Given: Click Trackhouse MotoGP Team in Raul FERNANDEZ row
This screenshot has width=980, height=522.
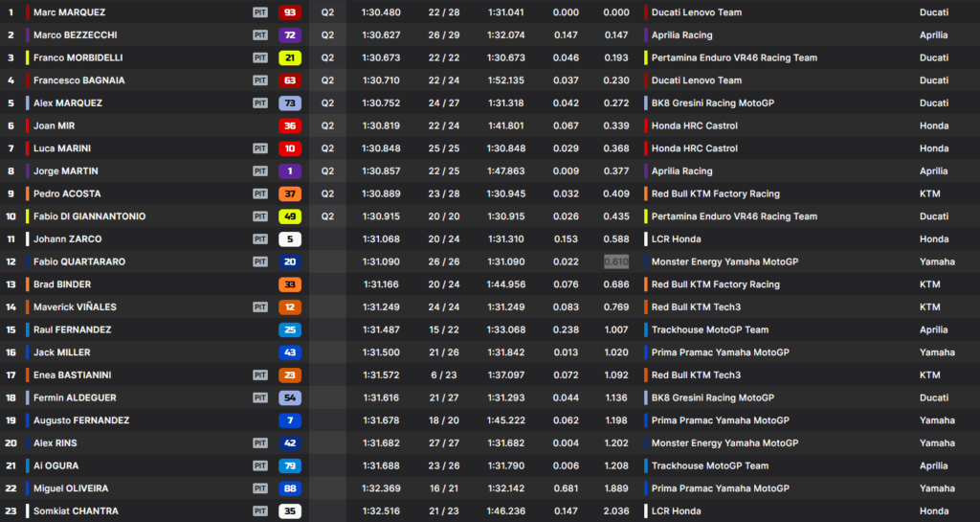Looking at the screenshot, I should (710, 329).
